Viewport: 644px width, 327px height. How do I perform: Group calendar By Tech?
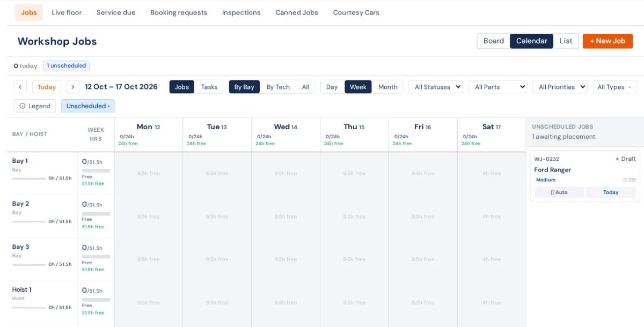[278, 87]
